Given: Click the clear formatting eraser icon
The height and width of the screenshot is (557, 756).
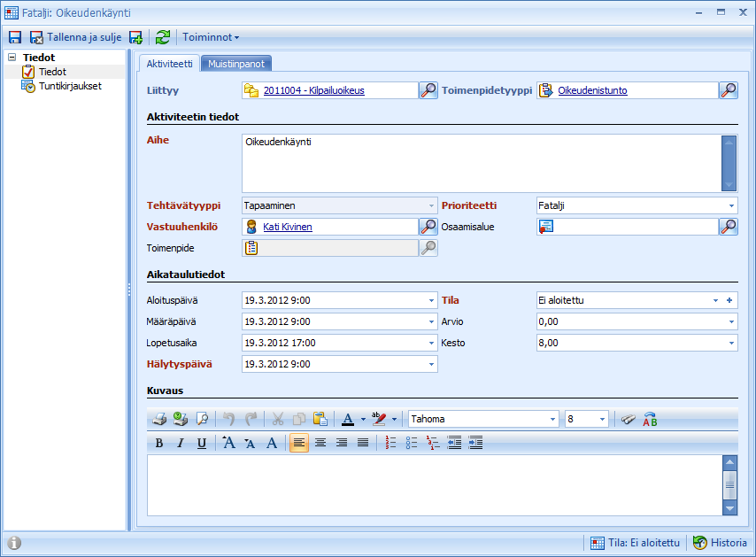Looking at the screenshot, I should coord(629,419).
